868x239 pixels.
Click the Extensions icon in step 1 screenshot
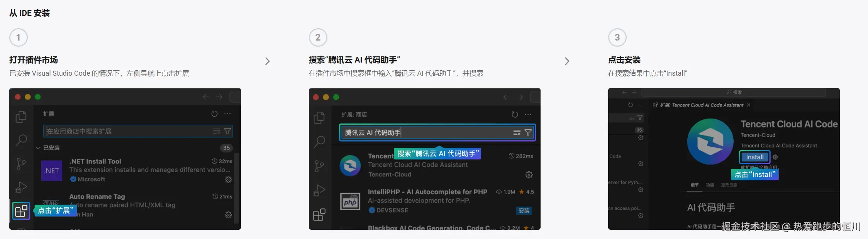pyautogui.click(x=21, y=211)
